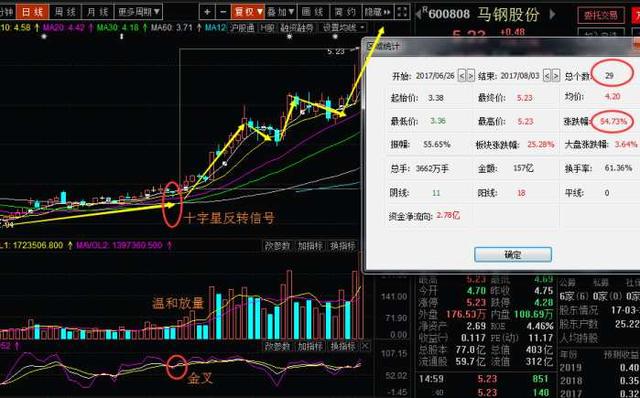Click the 确定 button in dialog
The width and height of the screenshot is (640, 398).
(x=513, y=255)
